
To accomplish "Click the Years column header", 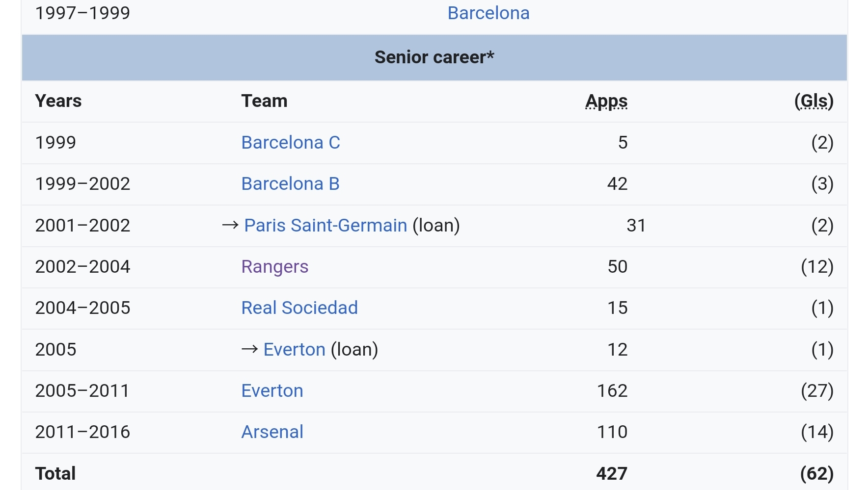I will click(58, 101).
